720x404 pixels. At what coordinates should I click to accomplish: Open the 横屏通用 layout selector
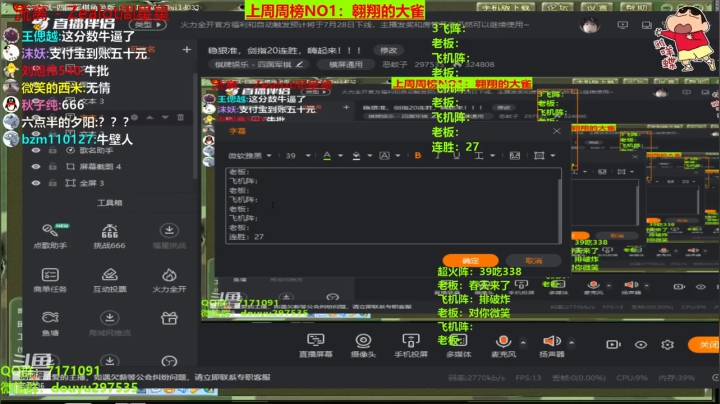pos(346,64)
